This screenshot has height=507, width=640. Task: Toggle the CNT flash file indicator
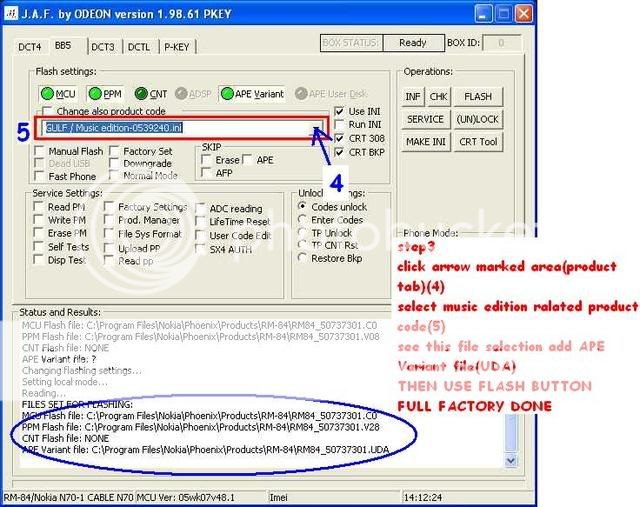pyautogui.click(x=151, y=94)
